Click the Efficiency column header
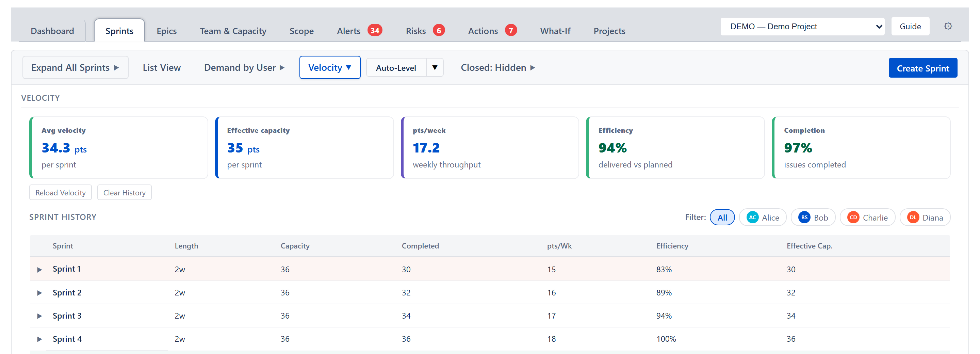 tap(672, 246)
